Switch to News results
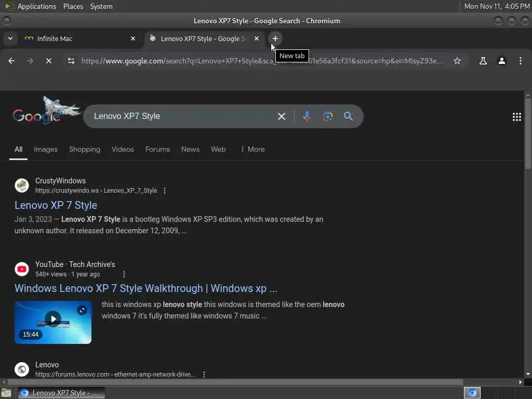Screen dimensions: 532x399 click(190, 149)
